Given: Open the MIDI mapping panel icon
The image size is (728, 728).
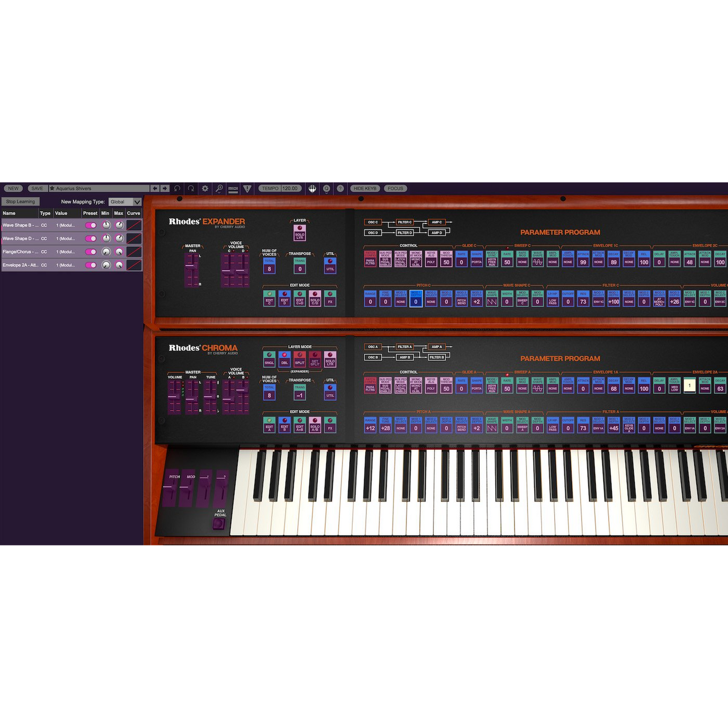Looking at the screenshot, I should point(233,188).
